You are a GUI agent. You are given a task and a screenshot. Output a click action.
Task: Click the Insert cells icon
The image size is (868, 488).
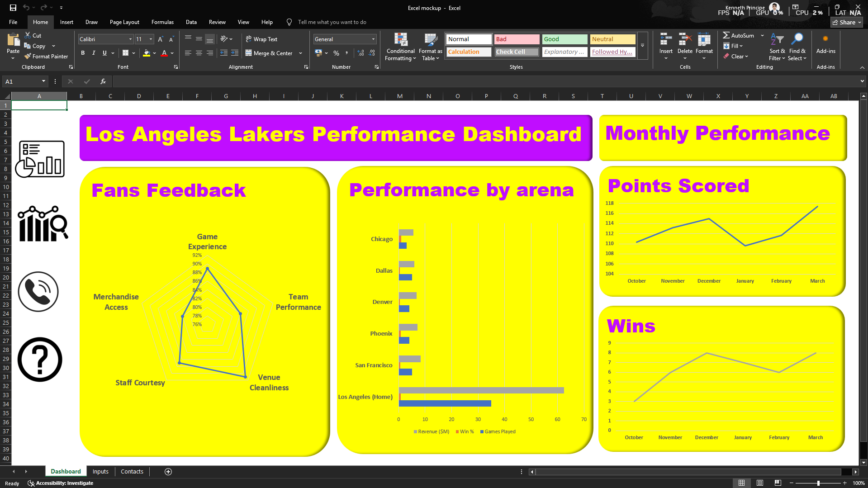click(666, 40)
